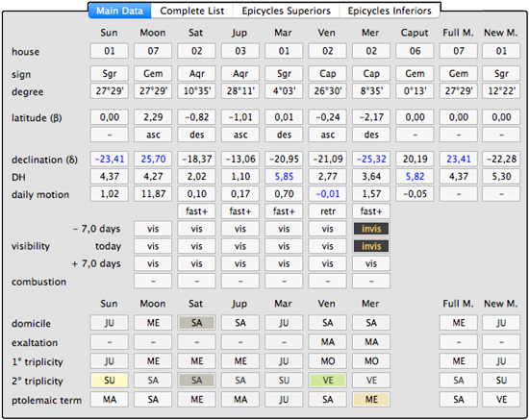Viewport: 529px width, 420px height.
Task: Select the Sun declination value -23,41
Action: pos(110,159)
